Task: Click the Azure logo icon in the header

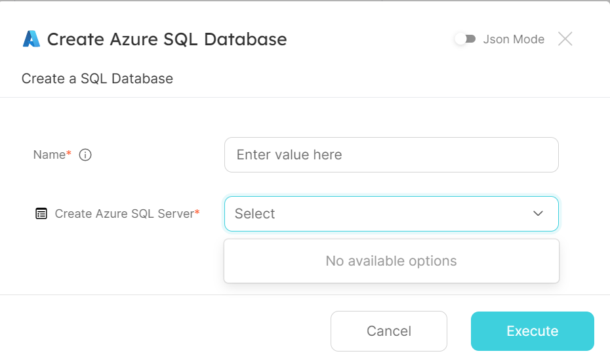Action: [x=31, y=39]
